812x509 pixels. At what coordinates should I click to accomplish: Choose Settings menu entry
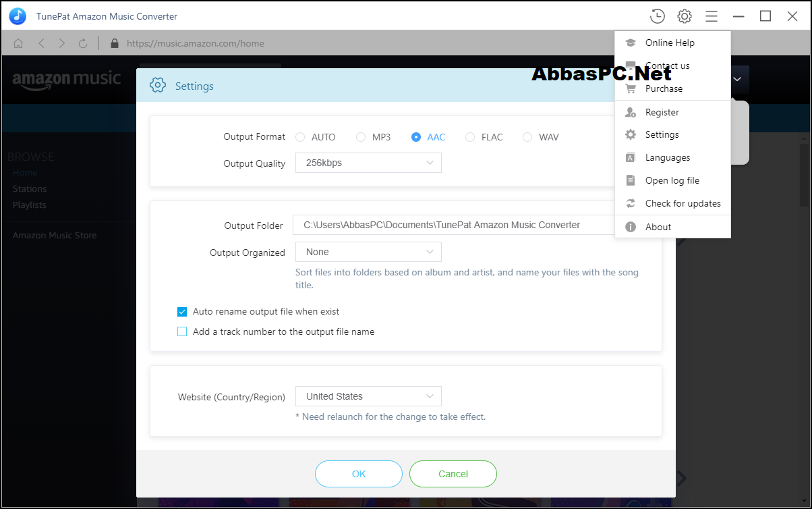click(672, 134)
